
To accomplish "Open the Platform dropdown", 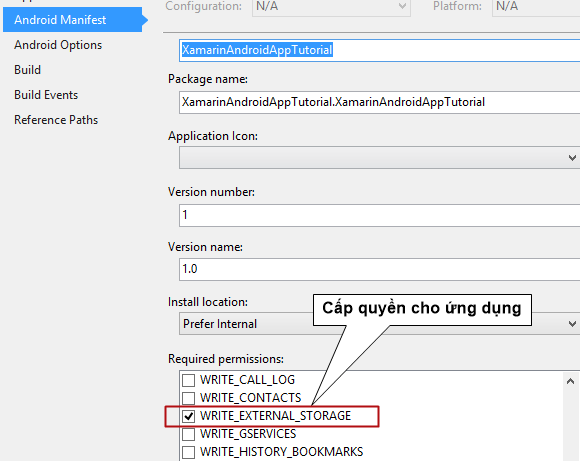I will point(536,7).
